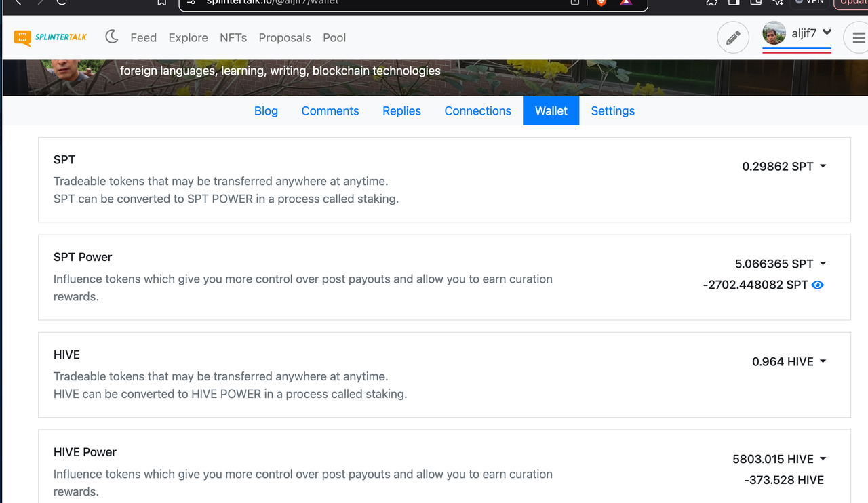The height and width of the screenshot is (503, 868).
Task: Open the NFTs section
Action: 233,38
